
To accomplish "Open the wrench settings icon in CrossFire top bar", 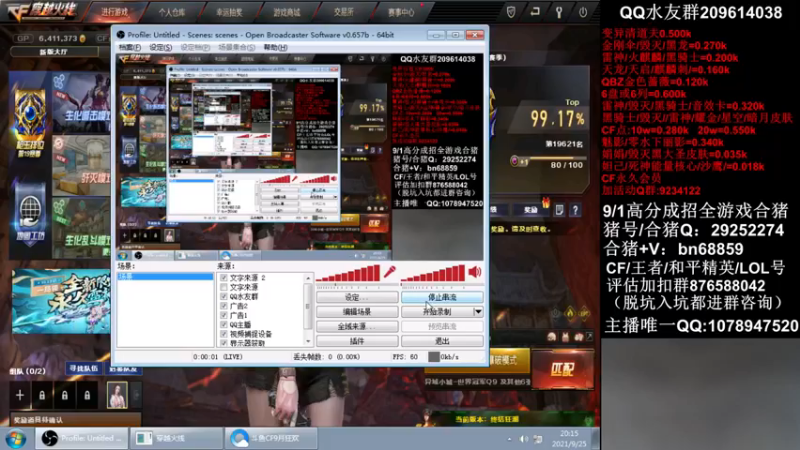I will 559,12.
